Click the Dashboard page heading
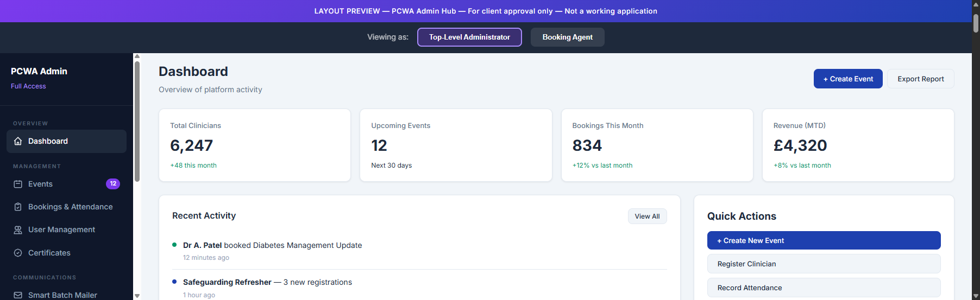Viewport: 980px width, 300px height. click(193, 72)
